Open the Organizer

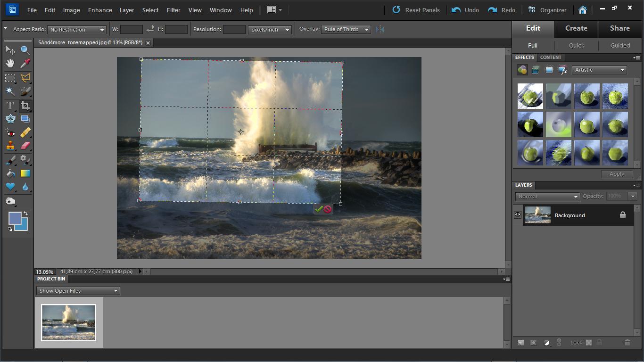[x=547, y=10]
